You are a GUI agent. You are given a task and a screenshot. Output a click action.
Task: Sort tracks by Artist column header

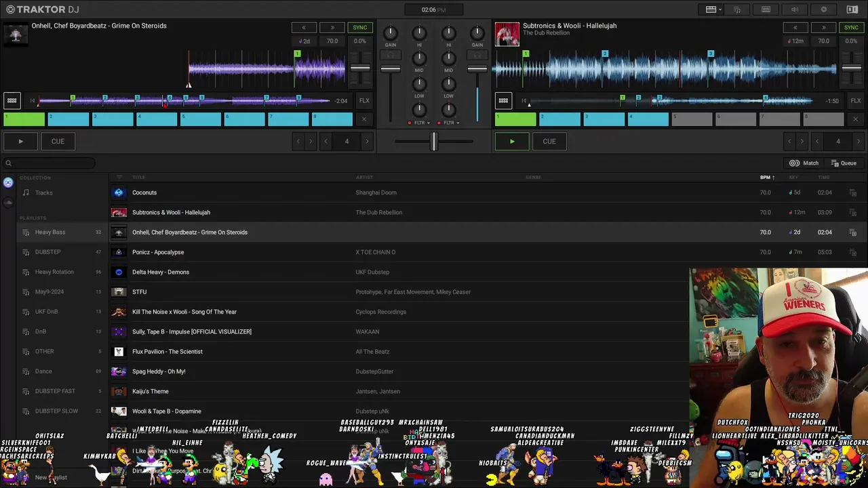click(x=364, y=178)
